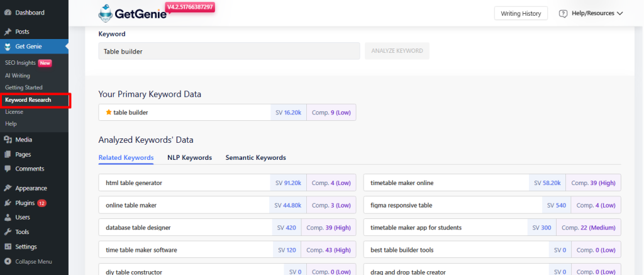
Task: Click the Appearance paintbrush icon
Action: 8,188
